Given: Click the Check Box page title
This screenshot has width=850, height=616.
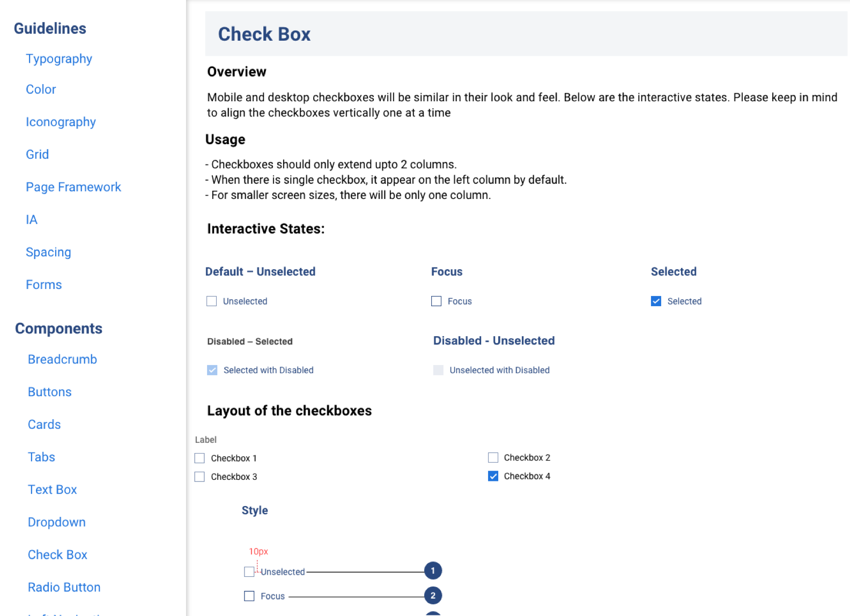Looking at the screenshot, I should pos(264,34).
